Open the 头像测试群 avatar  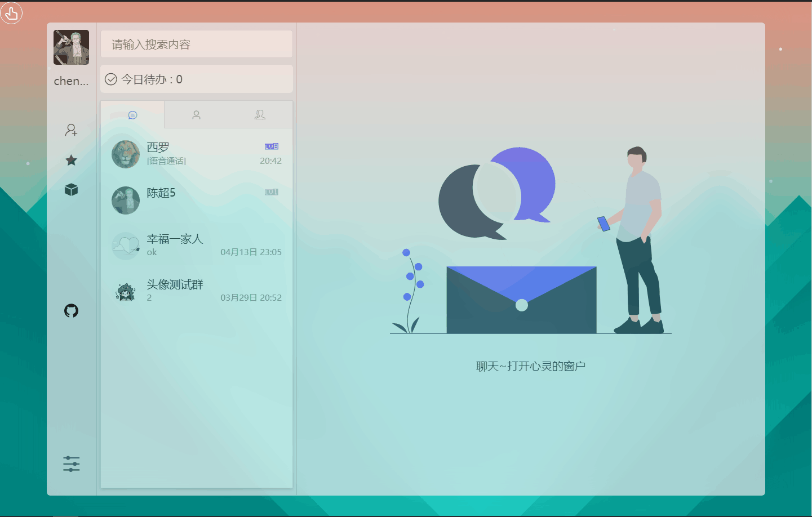tap(126, 292)
